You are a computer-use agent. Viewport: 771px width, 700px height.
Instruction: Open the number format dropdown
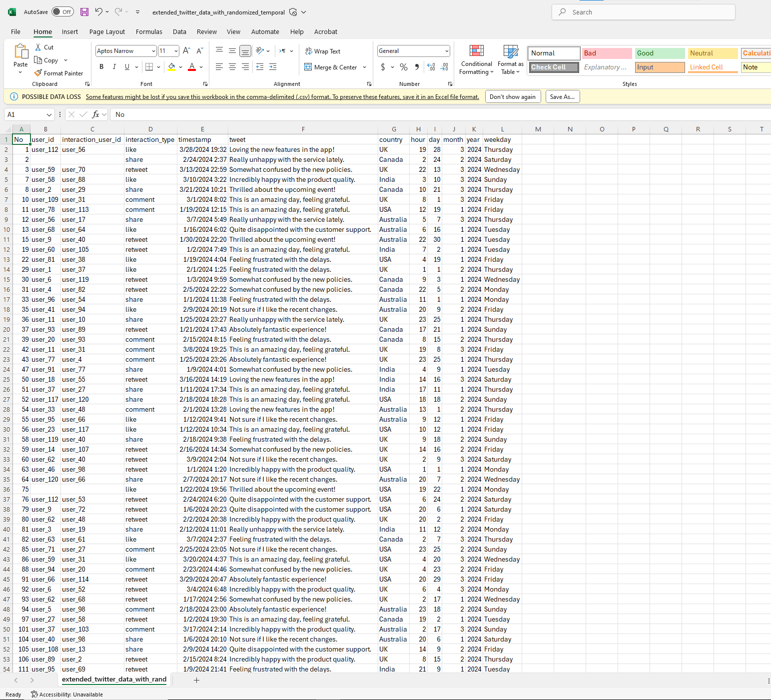[x=447, y=51]
